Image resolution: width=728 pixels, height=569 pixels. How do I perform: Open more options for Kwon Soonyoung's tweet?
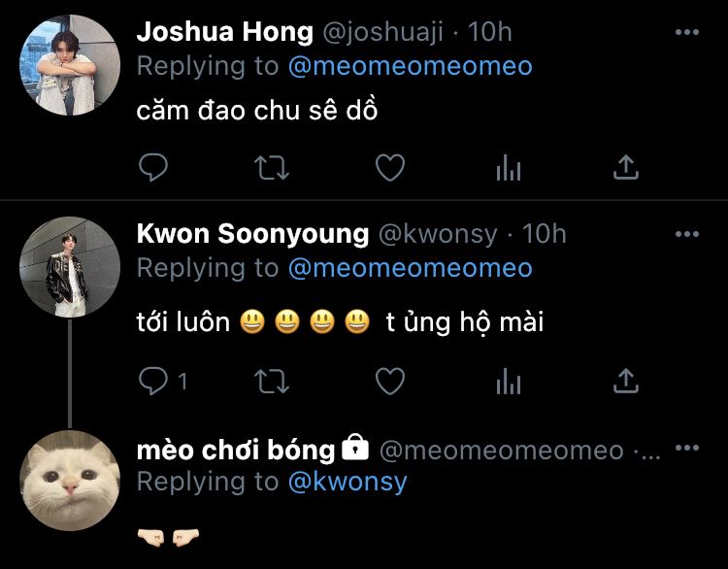pyautogui.click(x=687, y=234)
